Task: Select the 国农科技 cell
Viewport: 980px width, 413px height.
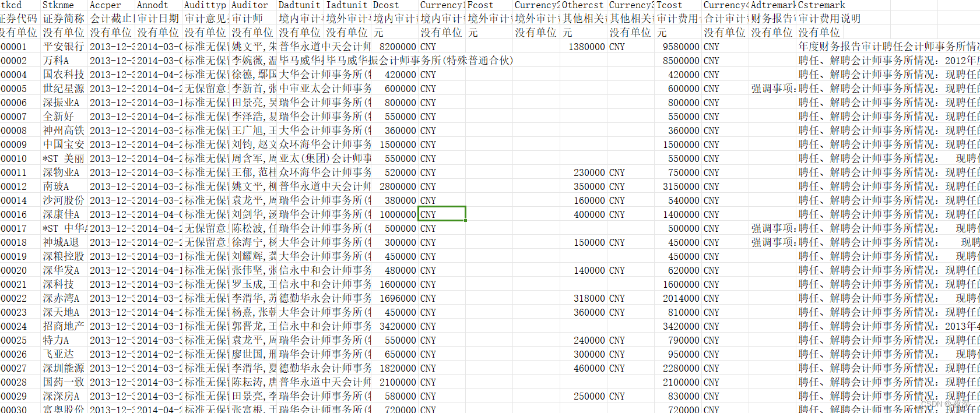Action: click(x=64, y=75)
